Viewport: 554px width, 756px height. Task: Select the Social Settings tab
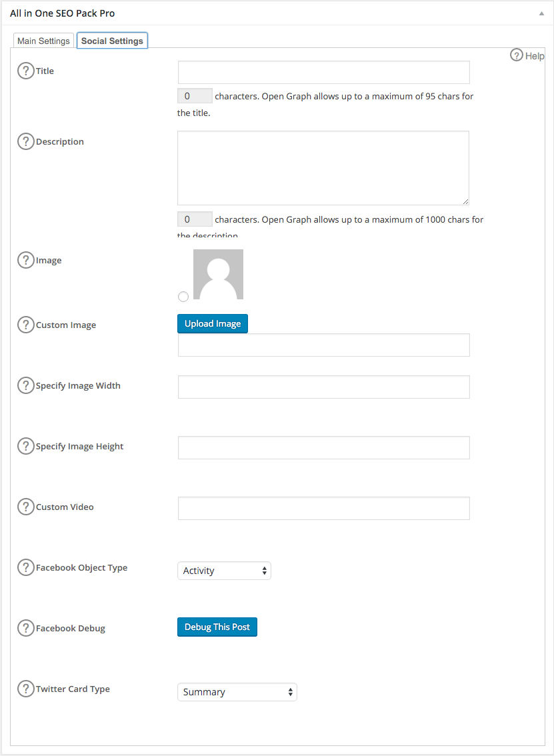pos(112,41)
